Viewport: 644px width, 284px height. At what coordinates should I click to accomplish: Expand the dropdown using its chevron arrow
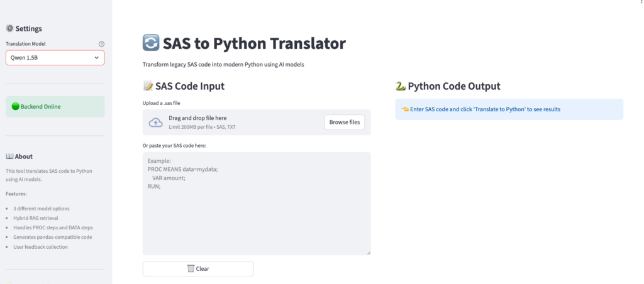(x=96, y=58)
